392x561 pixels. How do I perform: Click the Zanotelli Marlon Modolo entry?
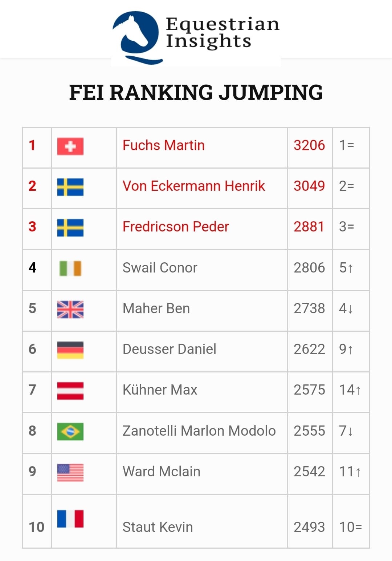pyautogui.click(x=199, y=431)
